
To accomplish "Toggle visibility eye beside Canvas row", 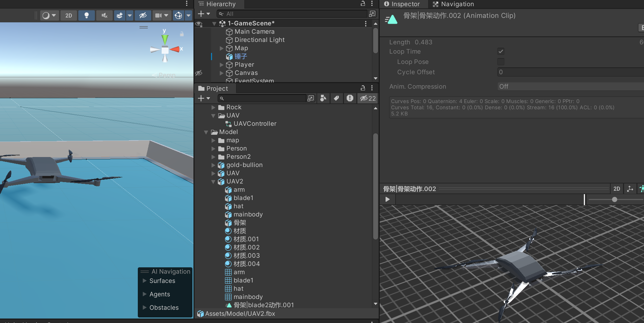I will click(x=199, y=73).
